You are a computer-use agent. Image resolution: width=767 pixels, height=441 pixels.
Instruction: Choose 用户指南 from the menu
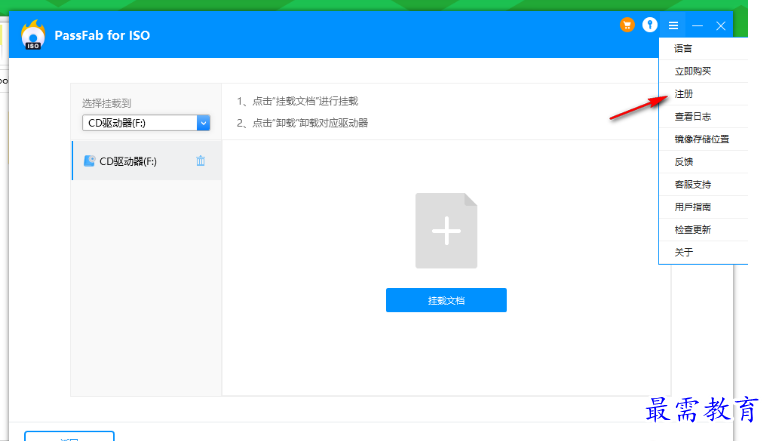pos(703,207)
